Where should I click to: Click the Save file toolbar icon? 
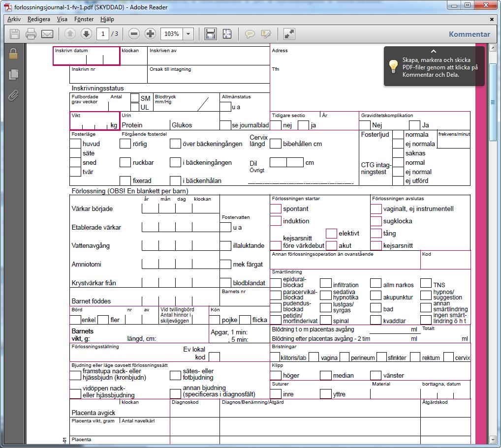15,34
